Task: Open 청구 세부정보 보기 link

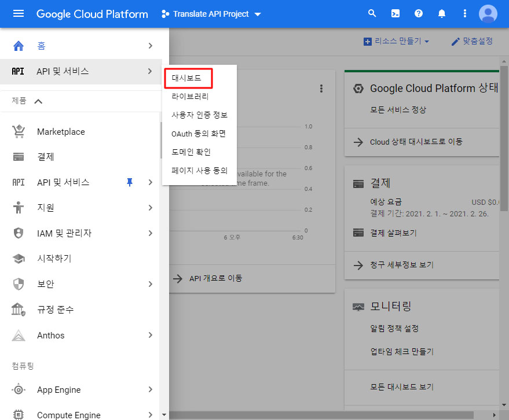Action: click(402, 264)
